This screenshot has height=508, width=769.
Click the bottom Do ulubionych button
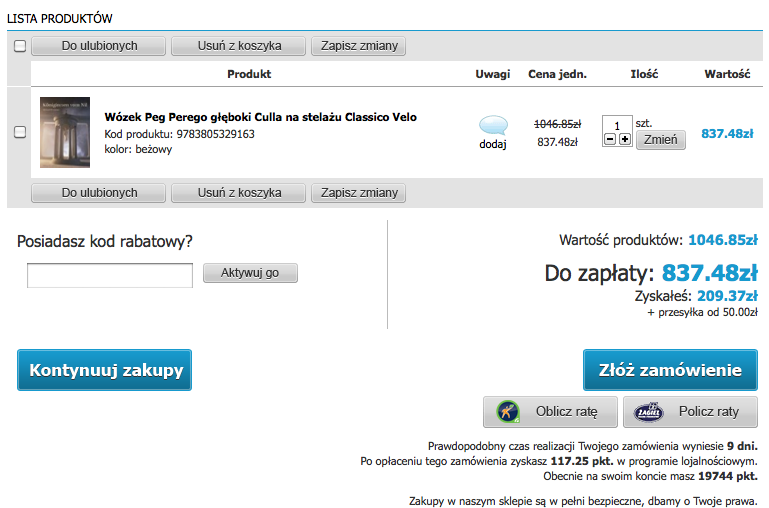tap(99, 193)
